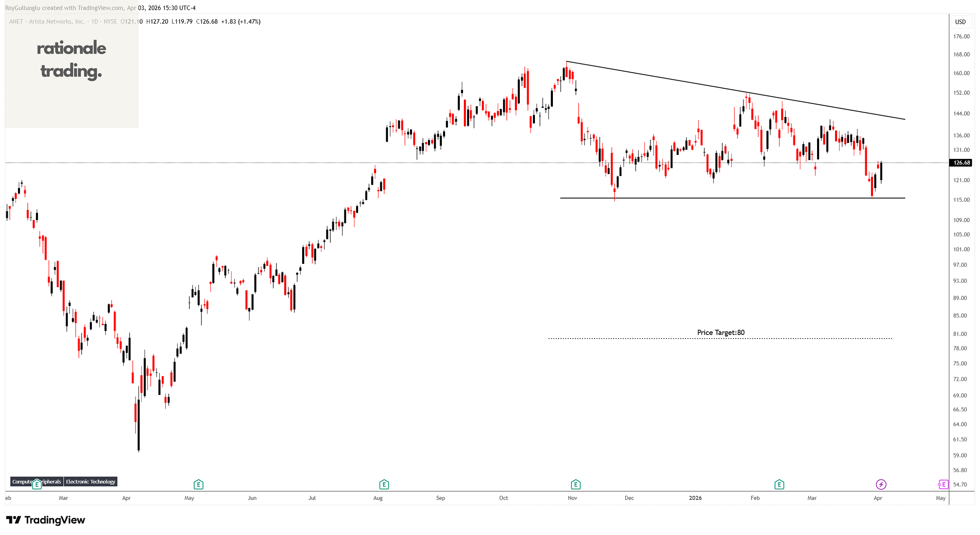Click the Computer Peripherals industry tag
Viewport: 980px width, 535px height.
coord(22,482)
